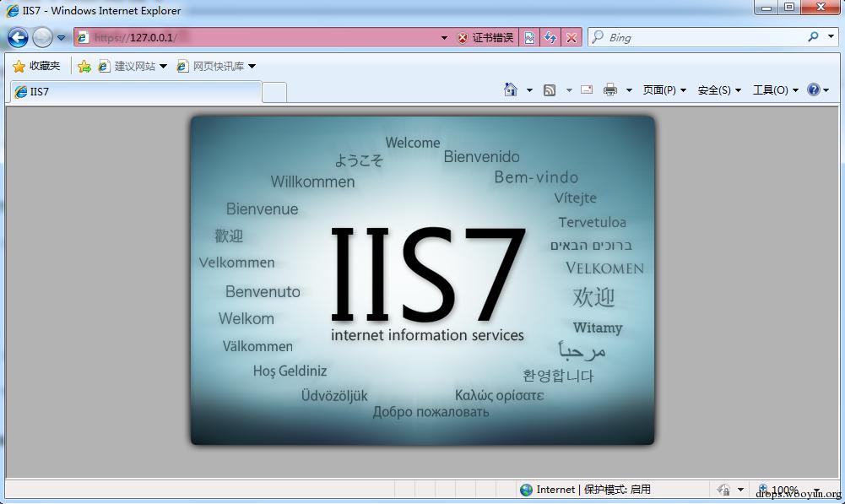Open a new tab with blank tab button
This screenshot has width=845, height=504.
click(274, 93)
